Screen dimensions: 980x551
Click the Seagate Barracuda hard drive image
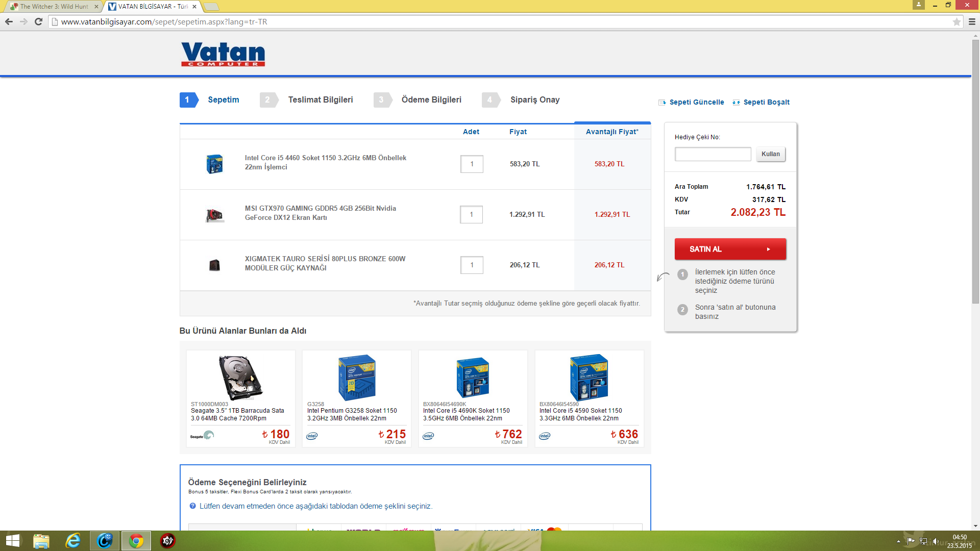pyautogui.click(x=240, y=378)
